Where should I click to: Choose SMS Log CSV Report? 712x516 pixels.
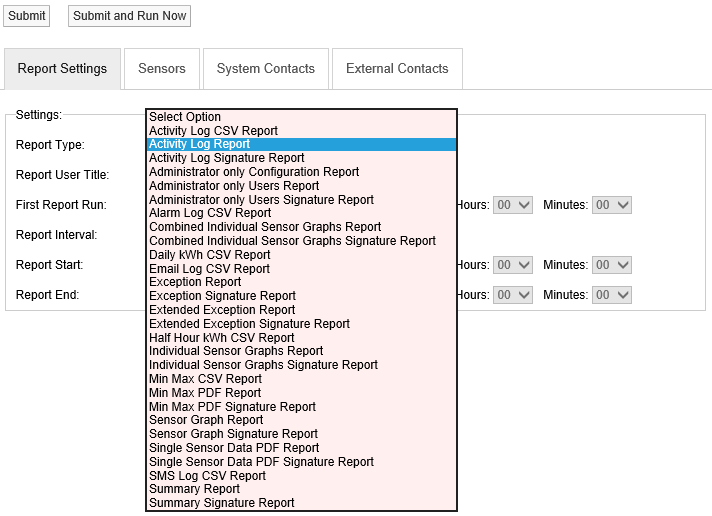207,476
